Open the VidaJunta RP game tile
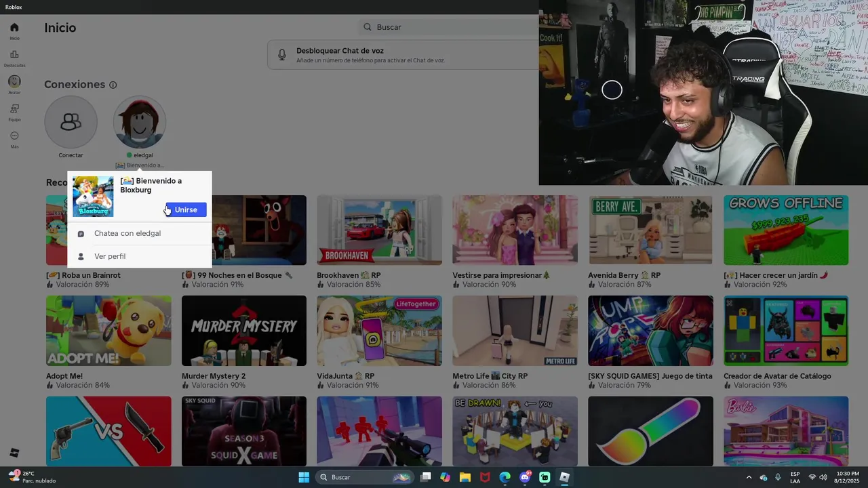This screenshot has width=868, height=488. (x=379, y=331)
